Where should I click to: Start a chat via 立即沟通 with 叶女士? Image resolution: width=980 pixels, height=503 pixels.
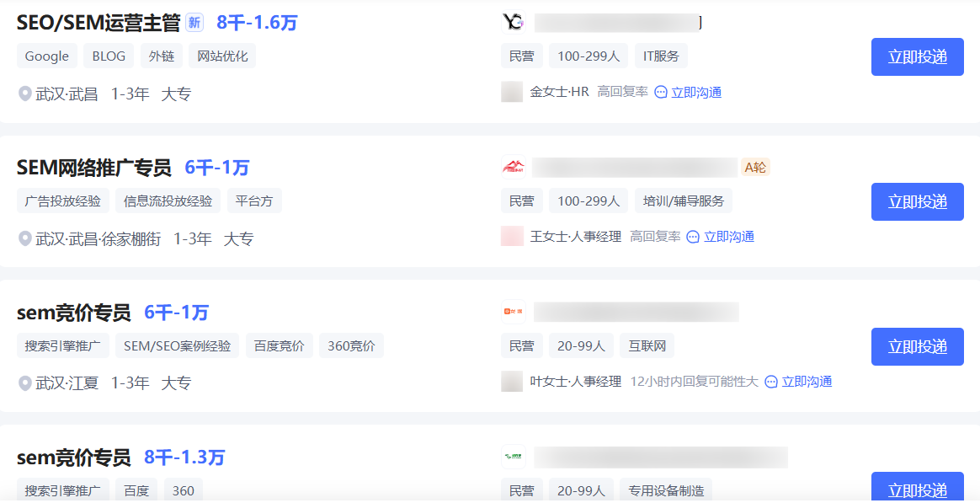click(x=807, y=381)
